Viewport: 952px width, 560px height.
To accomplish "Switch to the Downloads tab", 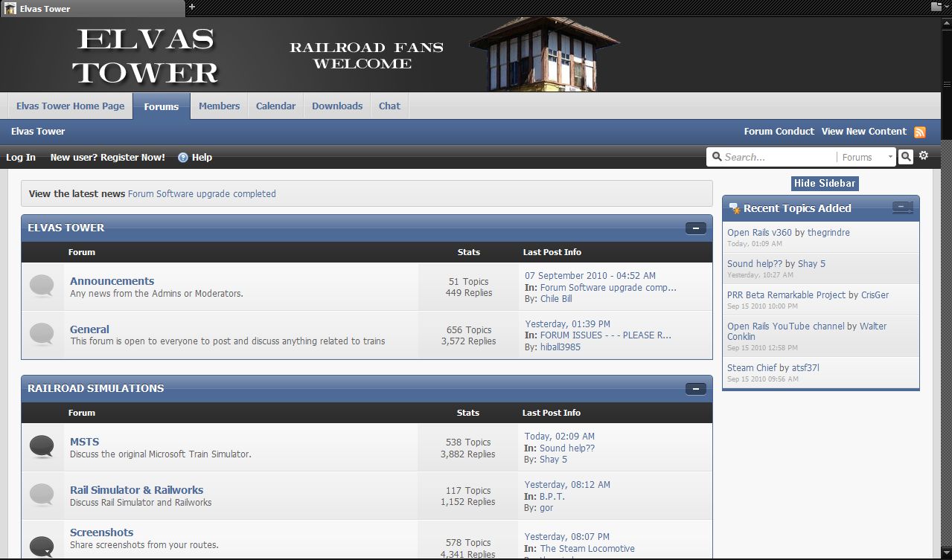I will point(337,106).
